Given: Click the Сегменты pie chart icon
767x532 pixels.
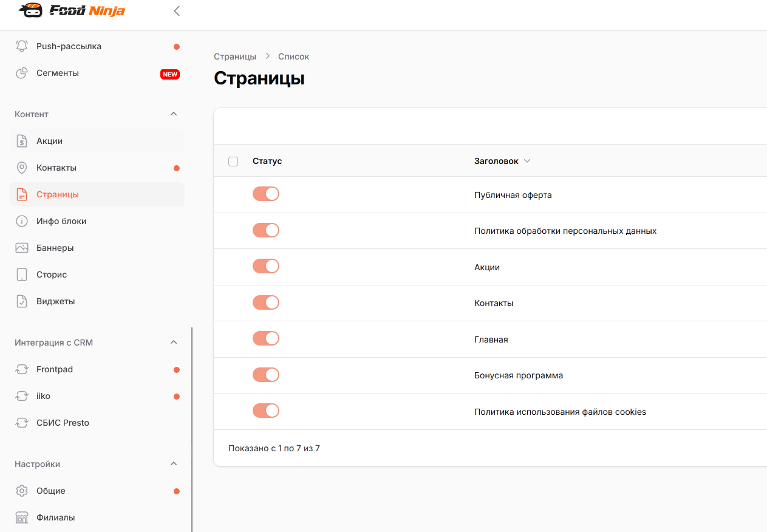Looking at the screenshot, I should point(22,73).
